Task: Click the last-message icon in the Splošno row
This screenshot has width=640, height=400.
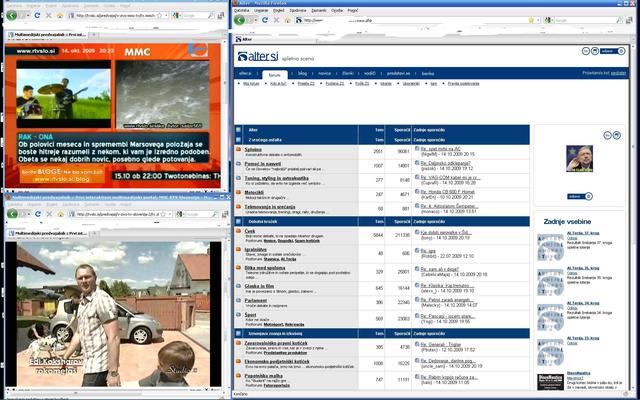Action: 417,149
